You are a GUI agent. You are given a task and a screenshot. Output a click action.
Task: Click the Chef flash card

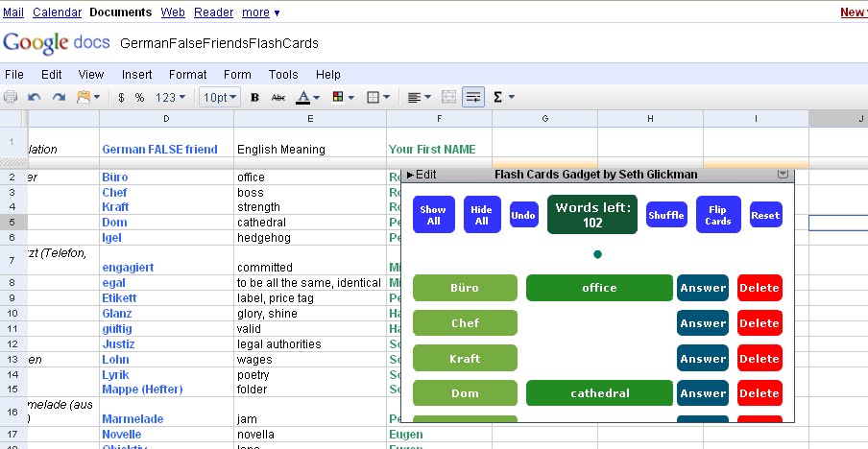pyautogui.click(x=465, y=323)
